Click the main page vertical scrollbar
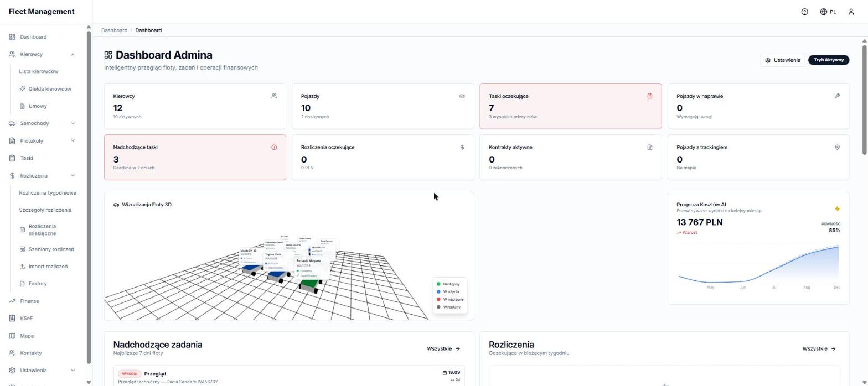This screenshot has height=386, width=868. [x=864, y=100]
